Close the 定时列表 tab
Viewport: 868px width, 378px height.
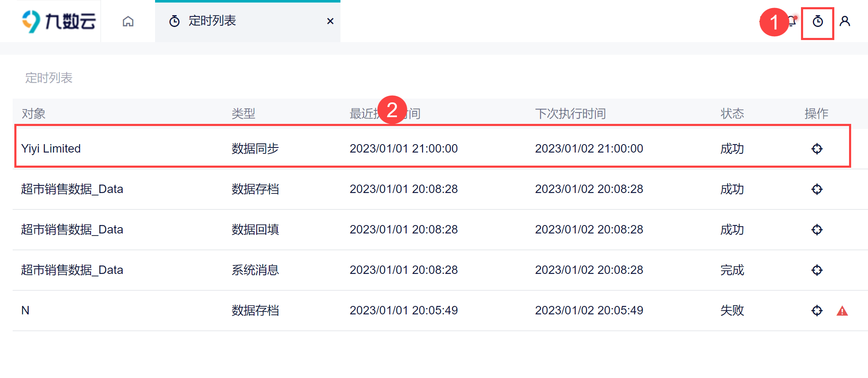(330, 21)
